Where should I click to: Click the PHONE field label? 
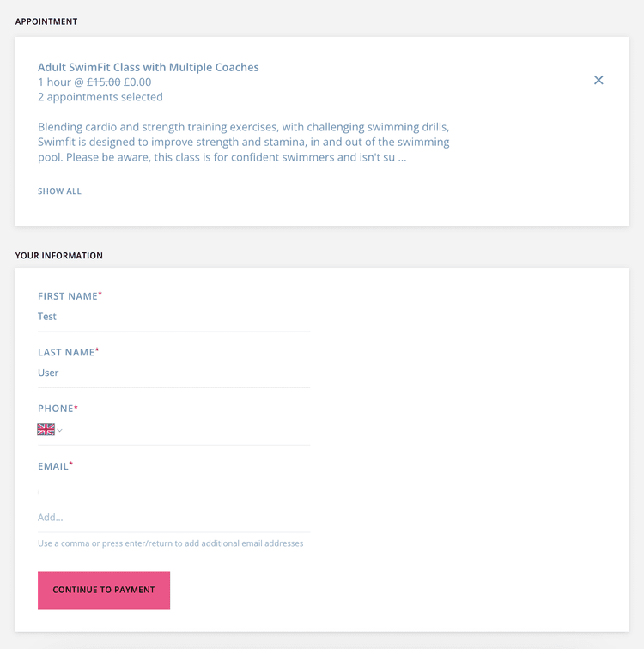pyautogui.click(x=58, y=409)
